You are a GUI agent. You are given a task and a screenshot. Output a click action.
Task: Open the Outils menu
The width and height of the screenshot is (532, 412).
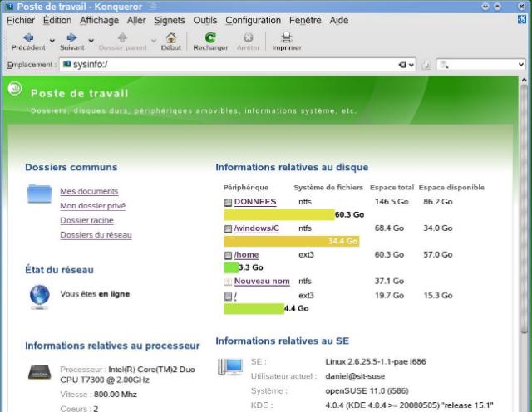[205, 20]
